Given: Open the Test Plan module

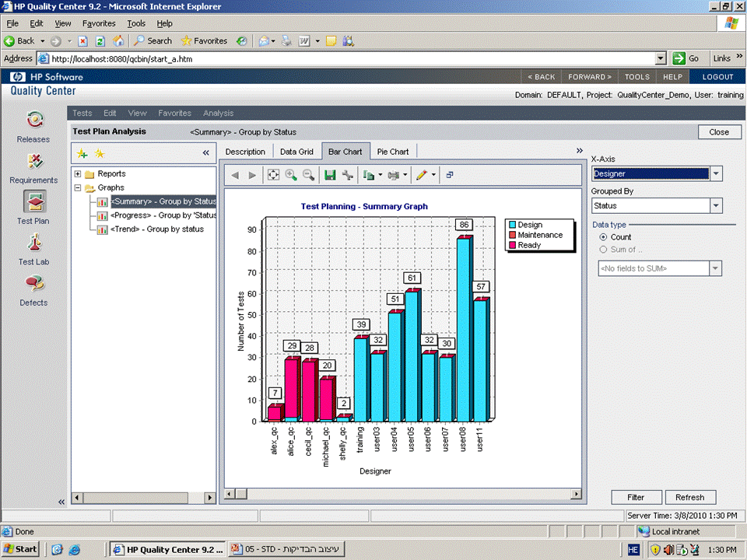Looking at the screenshot, I should click(33, 208).
